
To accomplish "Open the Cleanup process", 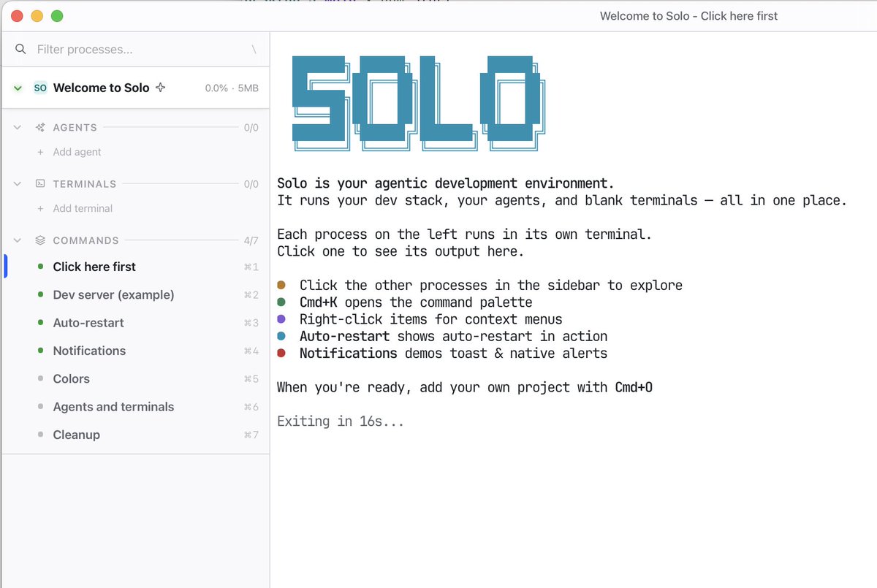I will 137,435.
